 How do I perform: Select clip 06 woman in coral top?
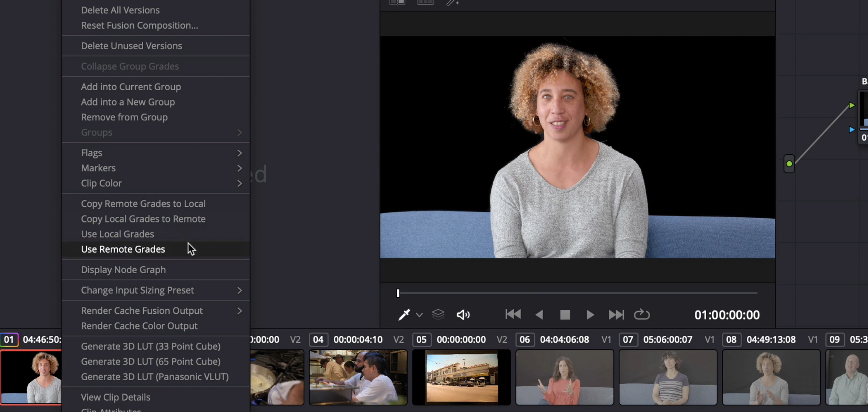(x=565, y=377)
